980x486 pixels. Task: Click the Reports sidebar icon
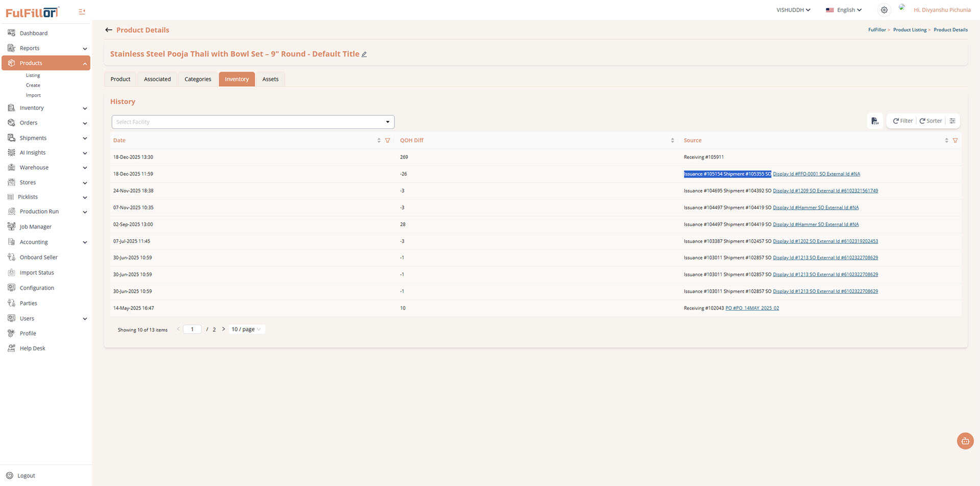(x=11, y=48)
